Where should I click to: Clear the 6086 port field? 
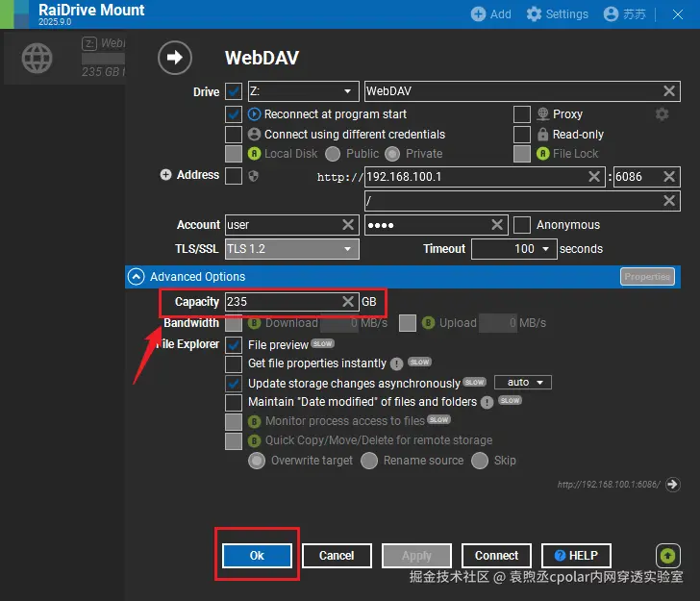(x=669, y=176)
